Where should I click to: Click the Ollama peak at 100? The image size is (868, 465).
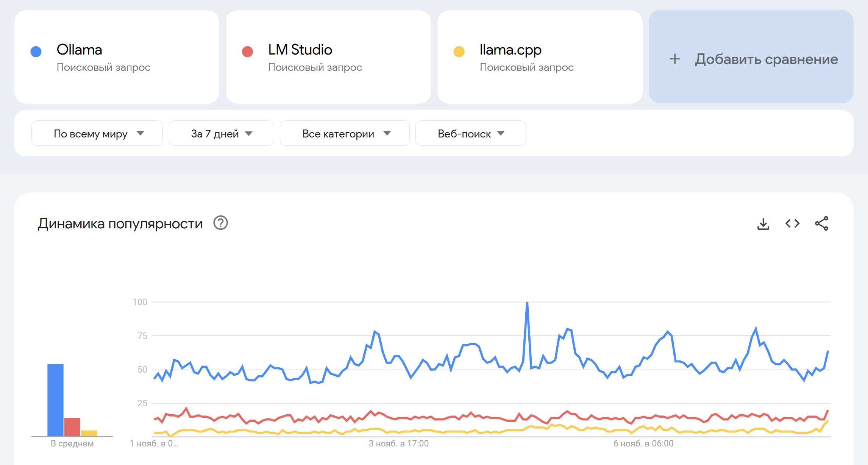(527, 303)
